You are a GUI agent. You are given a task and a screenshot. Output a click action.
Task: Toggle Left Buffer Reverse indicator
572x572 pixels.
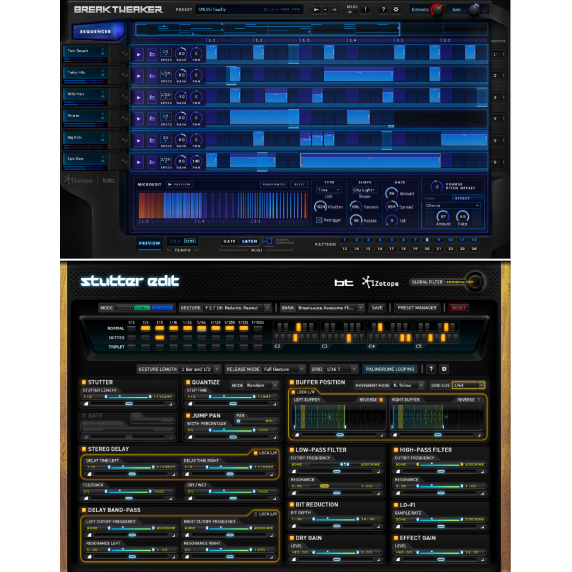coord(381,400)
